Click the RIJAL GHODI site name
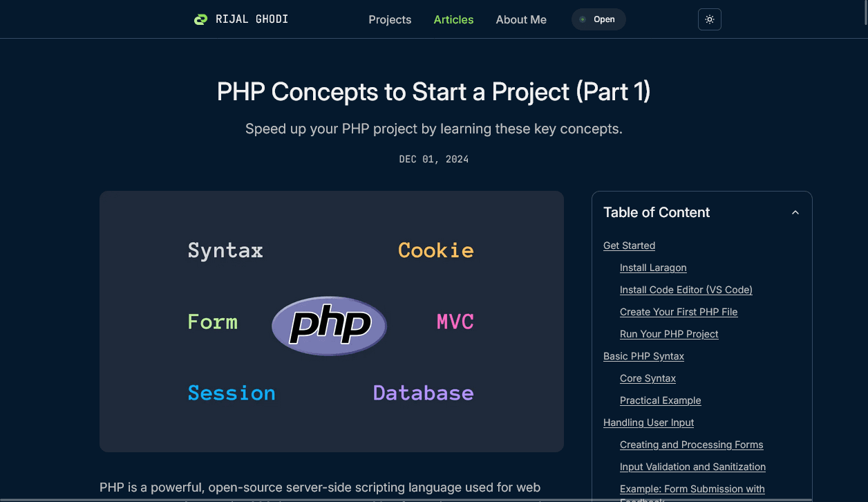The height and width of the screenshot is (502, 868). pyautogui.click(x=252, y=19)
